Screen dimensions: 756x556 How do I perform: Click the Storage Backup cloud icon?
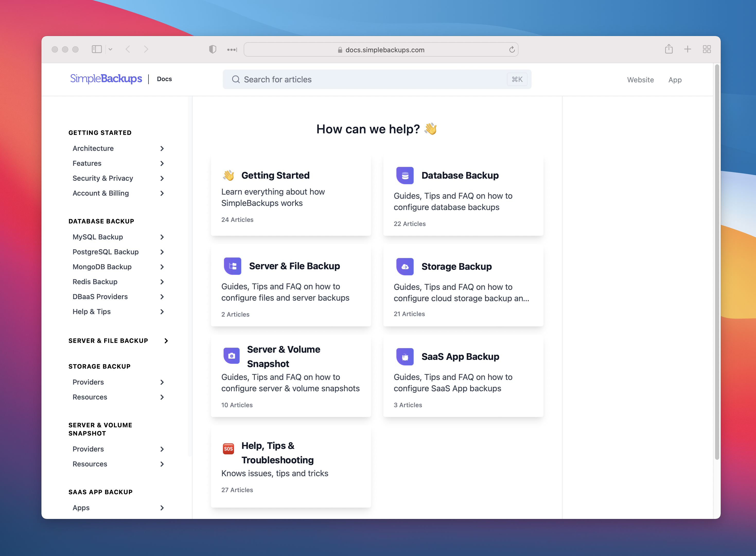click(405, 266)
